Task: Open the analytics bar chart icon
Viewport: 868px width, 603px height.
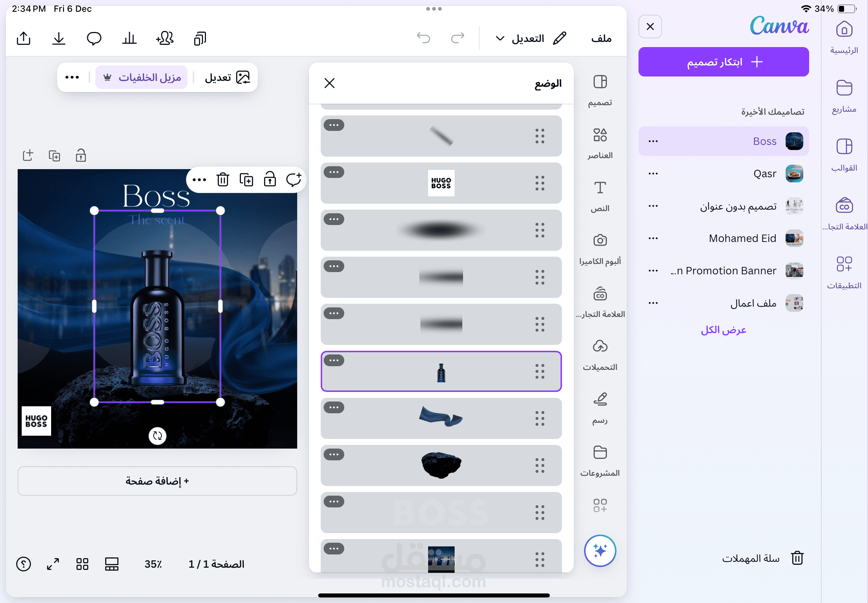Action: pyautogui.click(x=129, y=38)
